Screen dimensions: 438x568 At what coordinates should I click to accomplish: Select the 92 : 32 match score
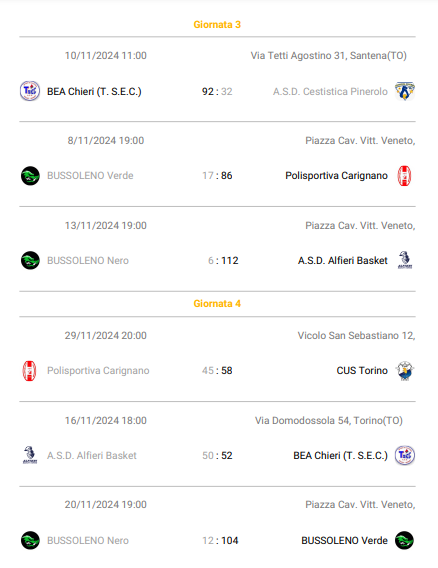coord(217,92)
